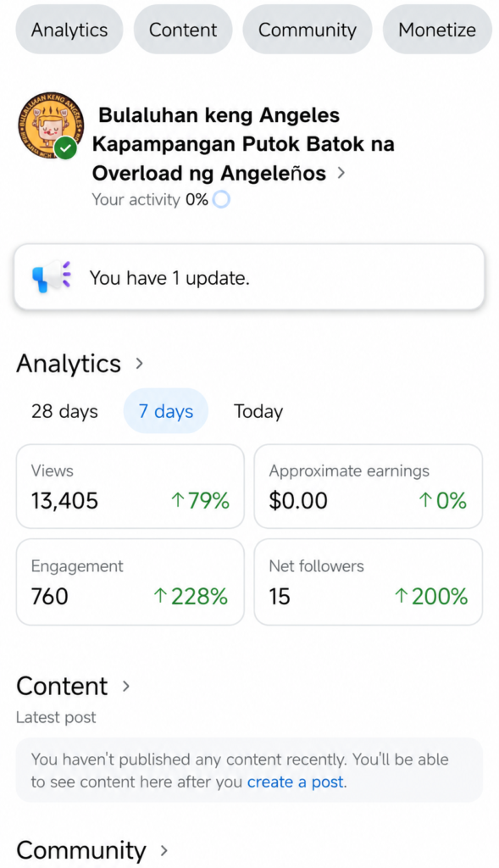499x868 pixels.
Task: Open the page profile picture
Action: 51,125
